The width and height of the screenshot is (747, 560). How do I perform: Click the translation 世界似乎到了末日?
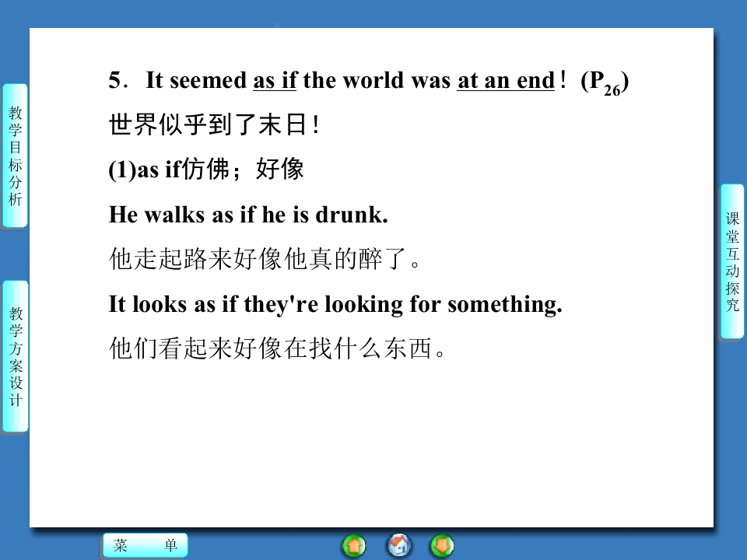point(214,124)
